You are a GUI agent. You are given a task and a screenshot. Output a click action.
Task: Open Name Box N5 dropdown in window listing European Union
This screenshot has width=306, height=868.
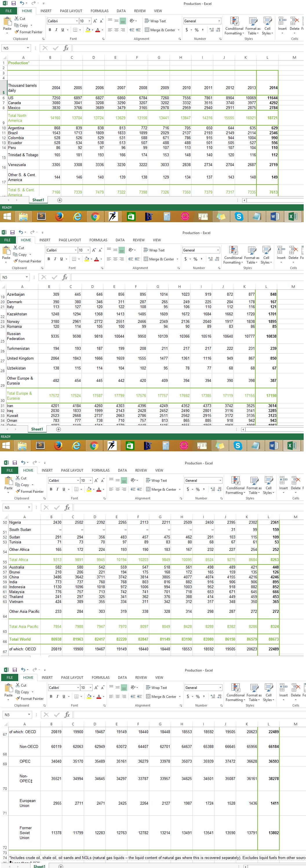[x=29, y=714]
